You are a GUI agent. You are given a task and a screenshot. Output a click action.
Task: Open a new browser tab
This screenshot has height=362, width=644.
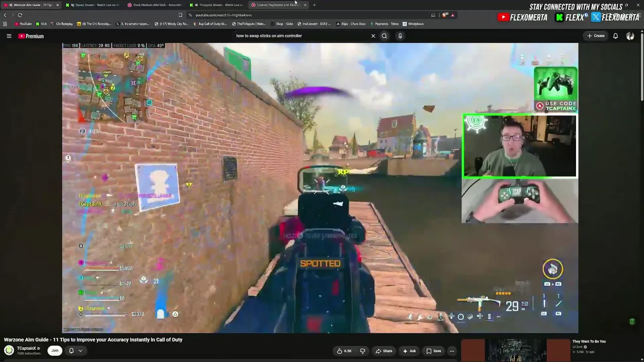pos(314,5)
